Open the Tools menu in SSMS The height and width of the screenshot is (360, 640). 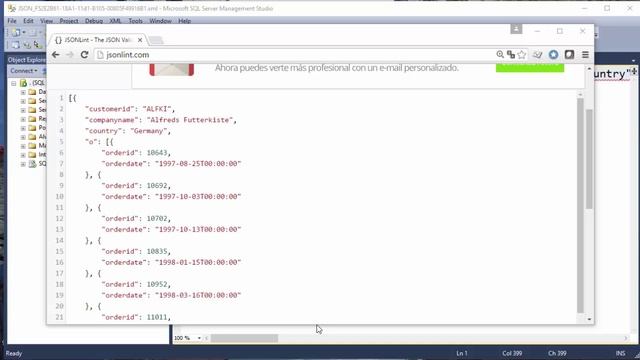click(x=136, y=21)
